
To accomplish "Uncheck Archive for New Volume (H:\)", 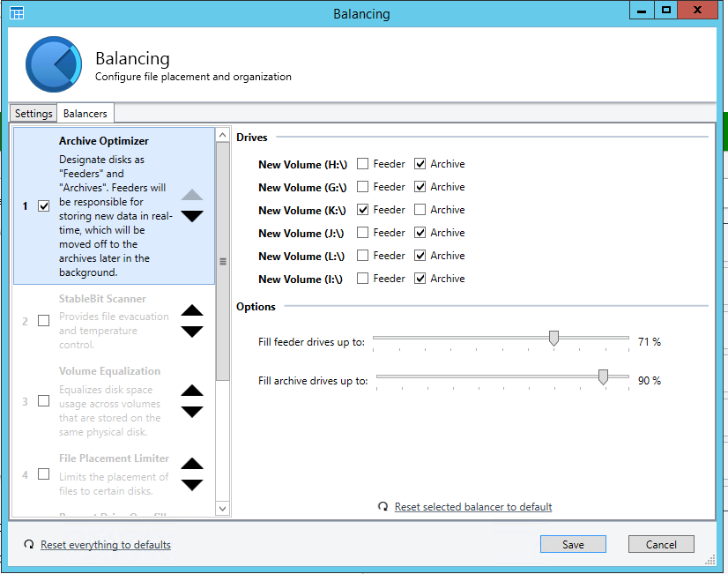I will click(420, 163).
